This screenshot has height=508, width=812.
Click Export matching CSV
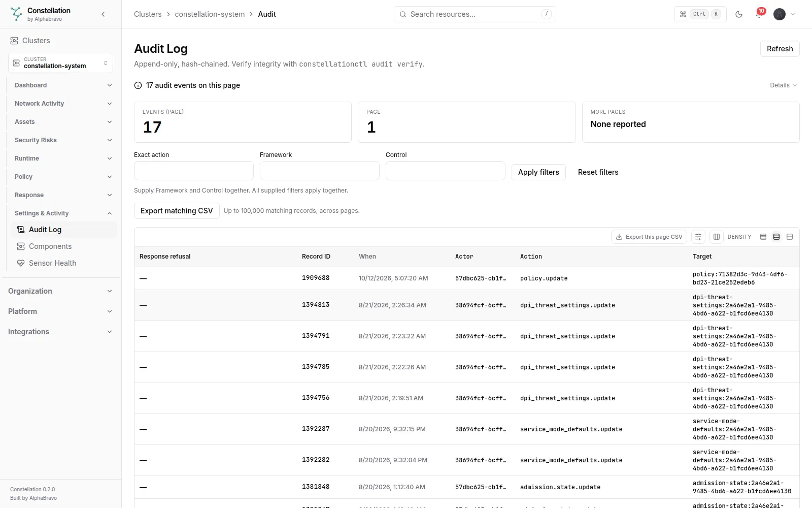(177, 211)
